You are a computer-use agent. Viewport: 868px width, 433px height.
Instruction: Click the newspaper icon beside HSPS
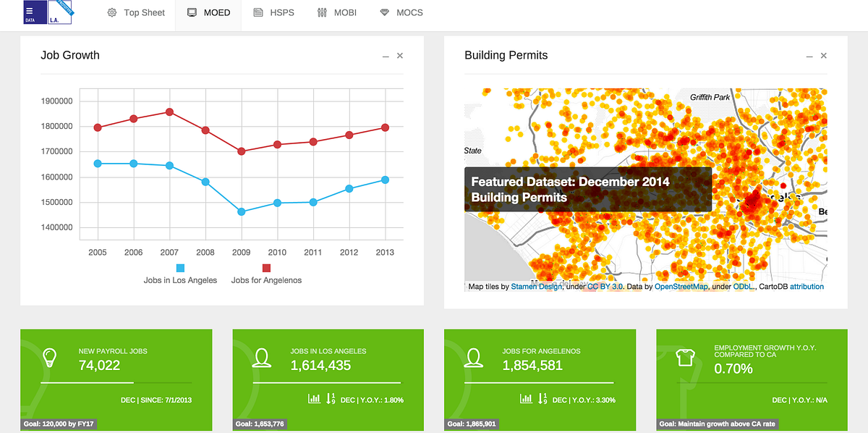pos(258,12)
